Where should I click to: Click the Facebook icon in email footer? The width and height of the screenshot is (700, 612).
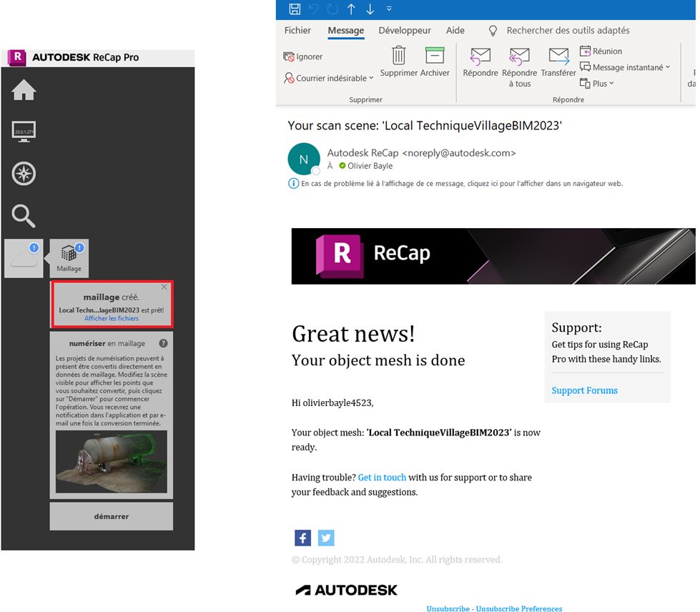[302, 538]
